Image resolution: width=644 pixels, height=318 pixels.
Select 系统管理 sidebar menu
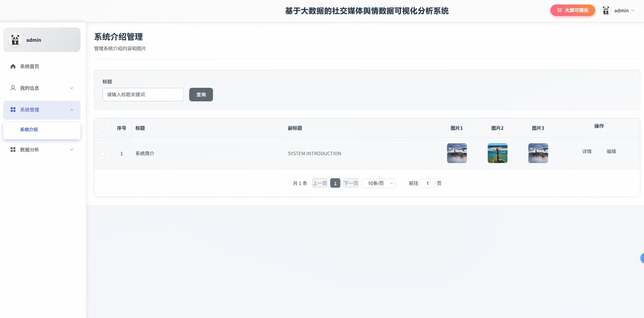42,110
